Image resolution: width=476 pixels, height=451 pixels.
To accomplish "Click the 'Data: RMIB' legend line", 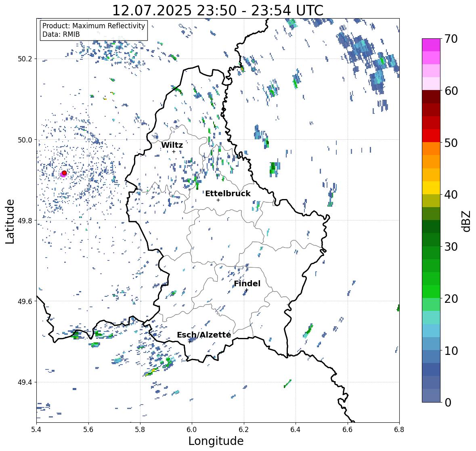I will [61, 34].
